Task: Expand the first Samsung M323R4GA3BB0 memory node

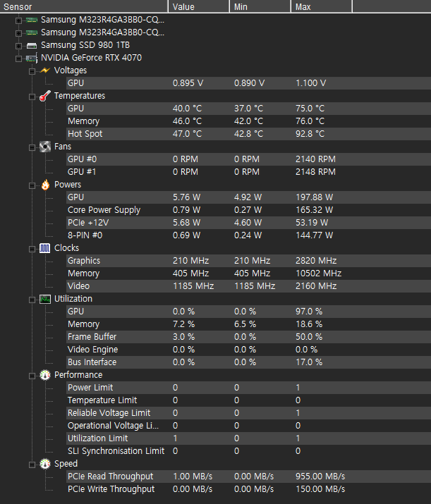Action: coord(18,20)
